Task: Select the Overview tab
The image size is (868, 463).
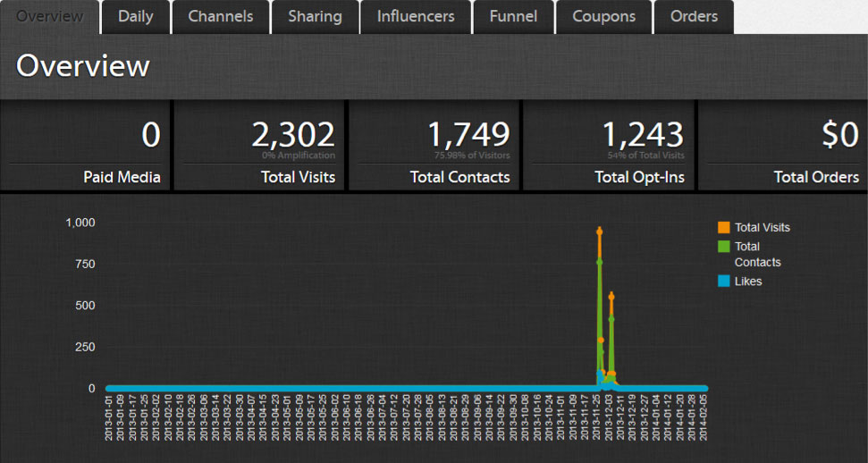Action: tap(49, 16)
